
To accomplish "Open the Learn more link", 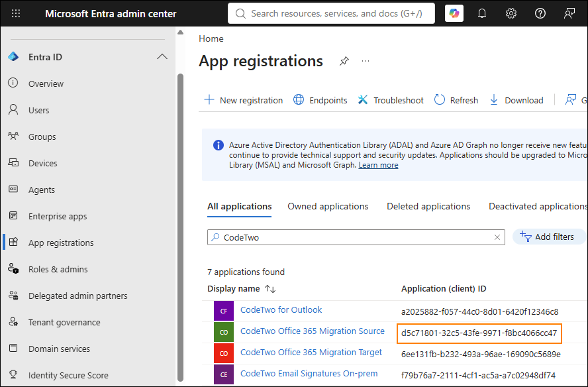I will [x=378, y=165].
